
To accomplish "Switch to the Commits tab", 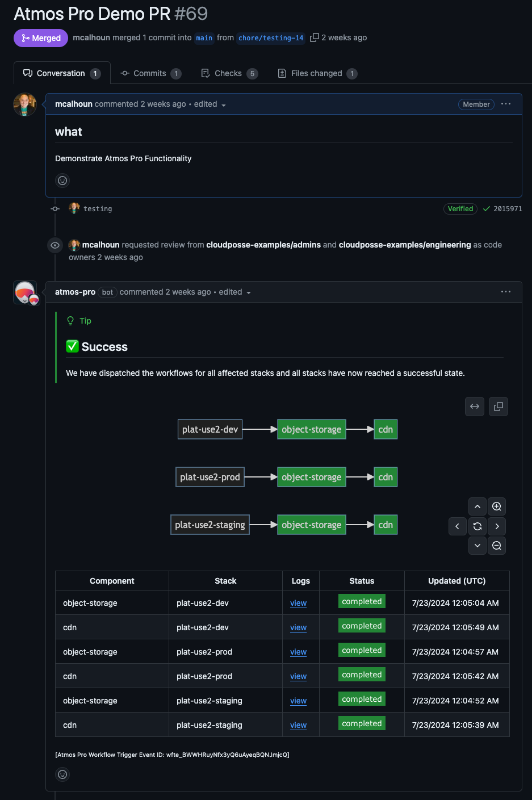I will point(150,73).
